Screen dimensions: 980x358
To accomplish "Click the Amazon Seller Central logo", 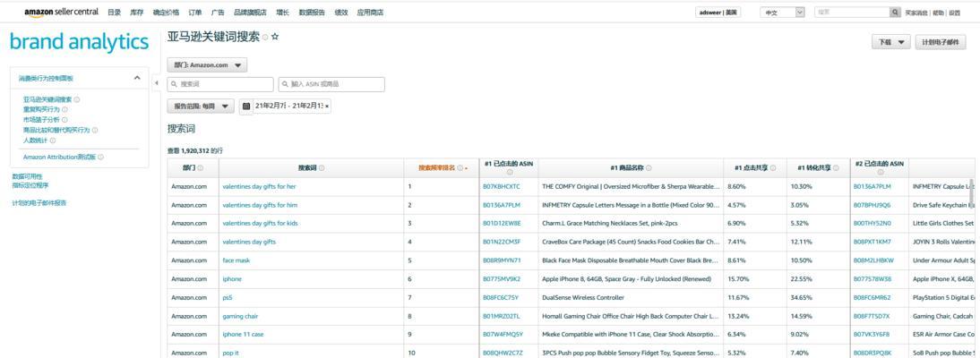I will point(61,13).
